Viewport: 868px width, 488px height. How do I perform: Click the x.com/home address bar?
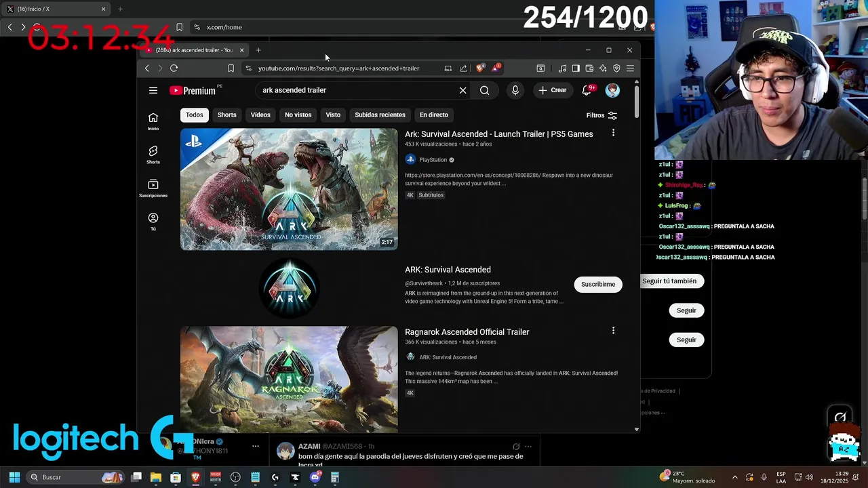click(224, 27)
